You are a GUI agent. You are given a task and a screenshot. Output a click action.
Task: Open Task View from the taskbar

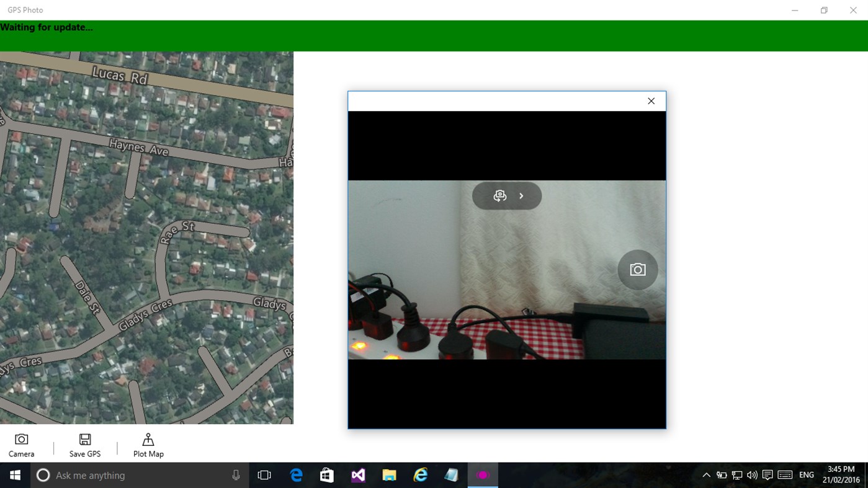(264, 475)
